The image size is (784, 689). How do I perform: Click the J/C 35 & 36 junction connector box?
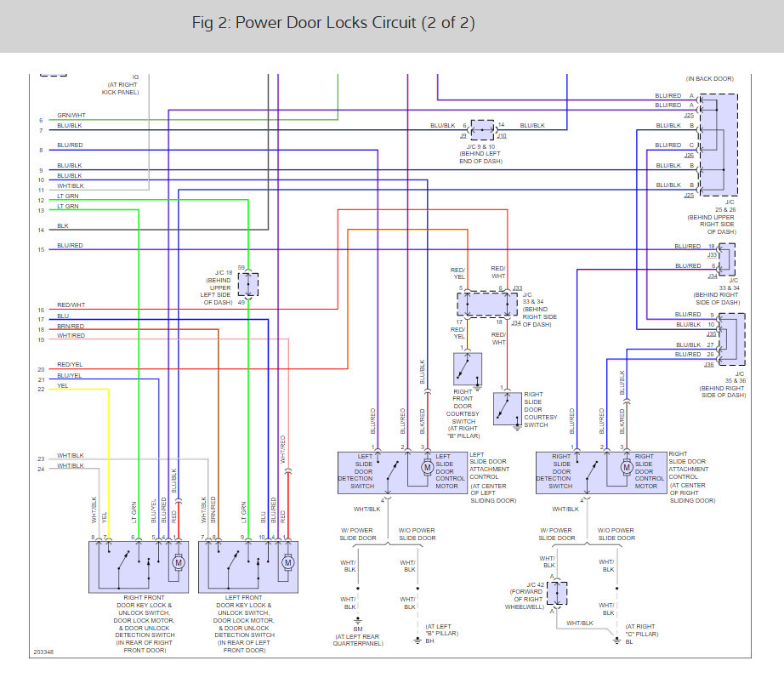pos(731,339)
